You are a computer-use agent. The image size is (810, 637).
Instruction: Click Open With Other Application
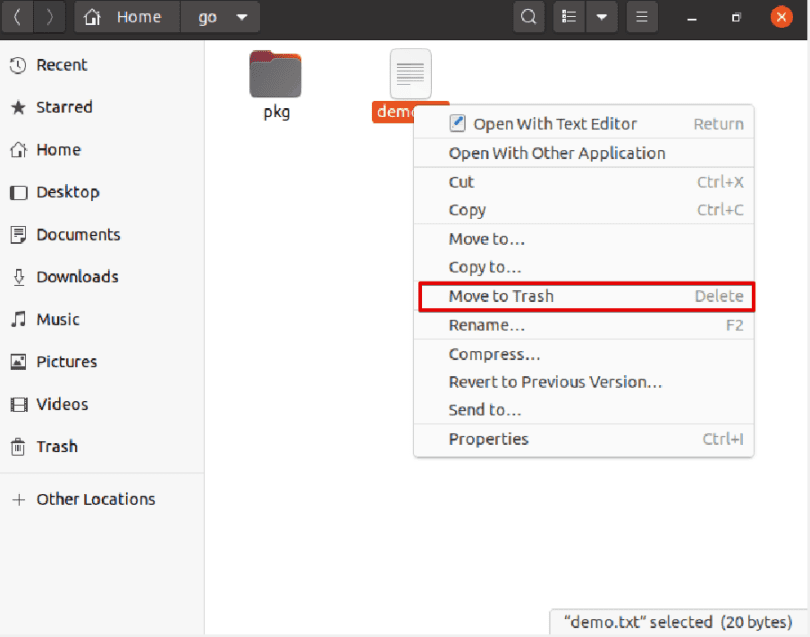click(556, 153)
